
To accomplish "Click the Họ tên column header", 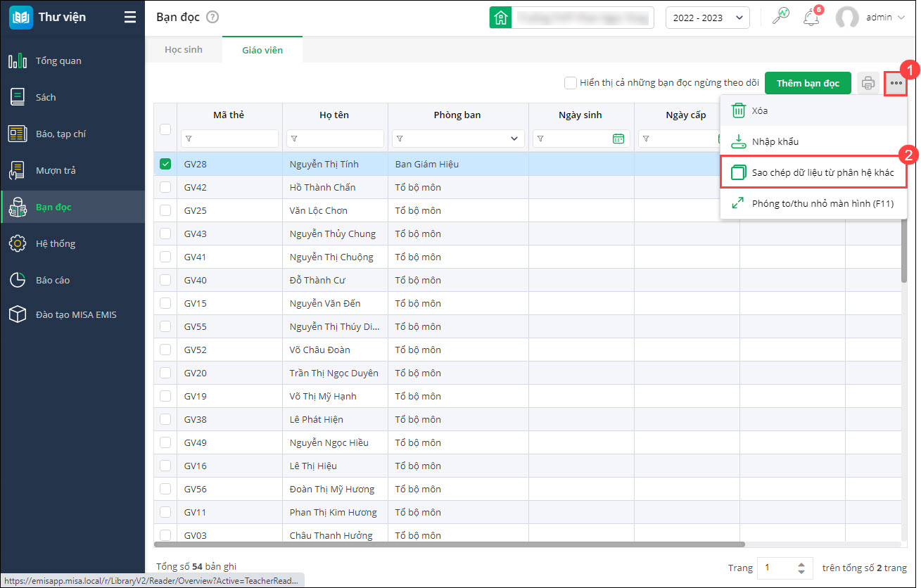I will [x=335, y=115].
